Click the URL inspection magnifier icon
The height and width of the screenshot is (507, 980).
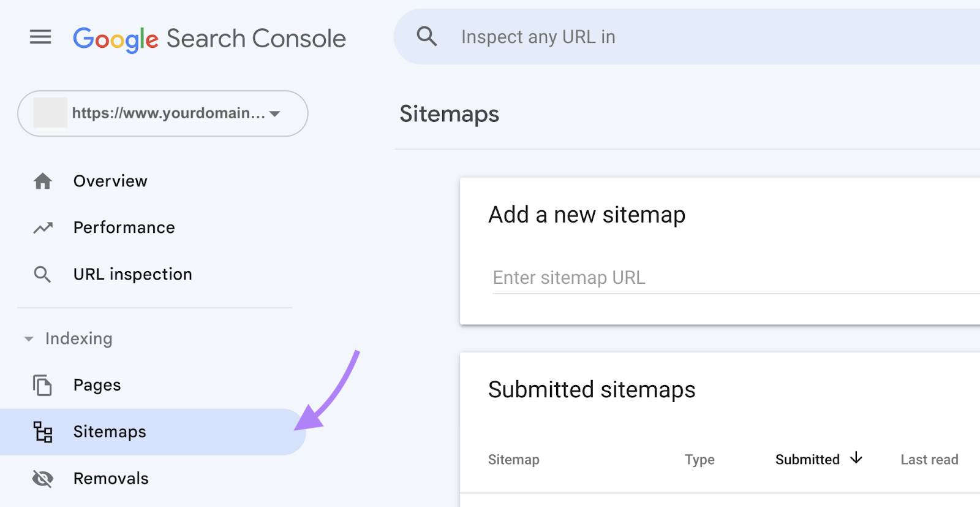[x=42, y=275]
